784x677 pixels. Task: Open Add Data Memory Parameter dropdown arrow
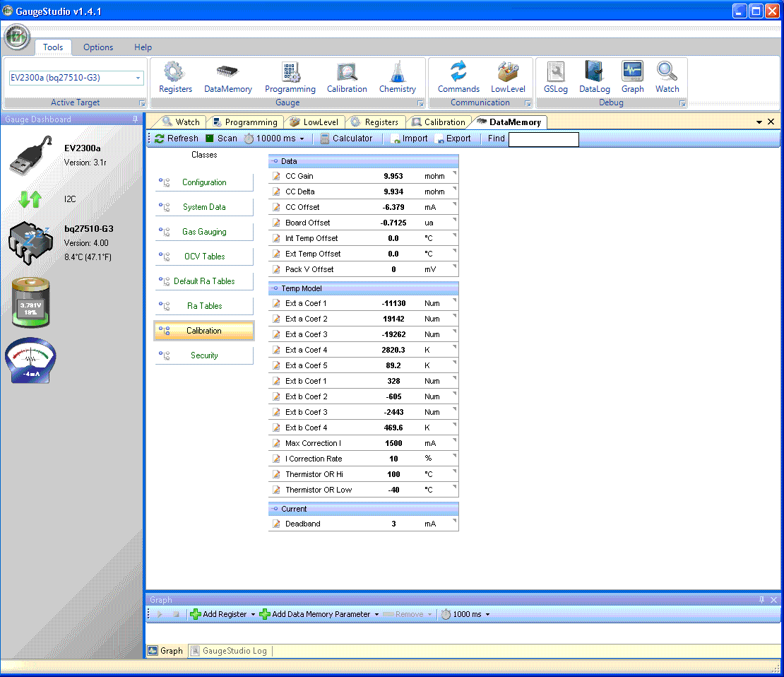pos(376,614)
